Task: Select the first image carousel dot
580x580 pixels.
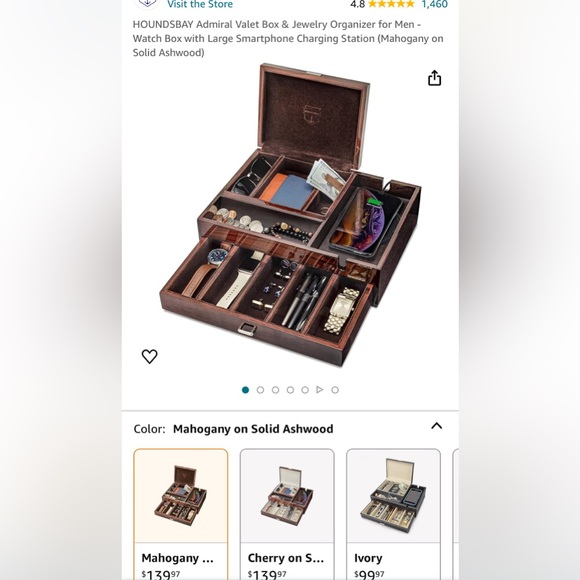Action: point(245,390)
